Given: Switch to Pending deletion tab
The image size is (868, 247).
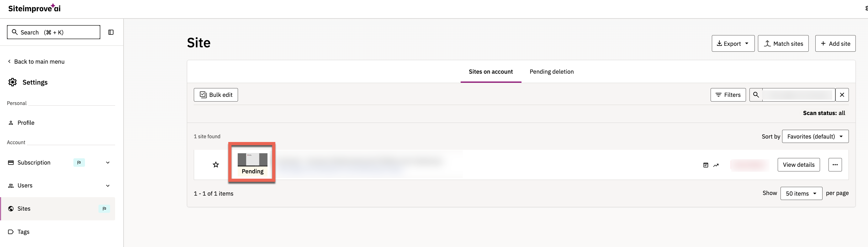Looking at the screenshot, I should (552, 72).
